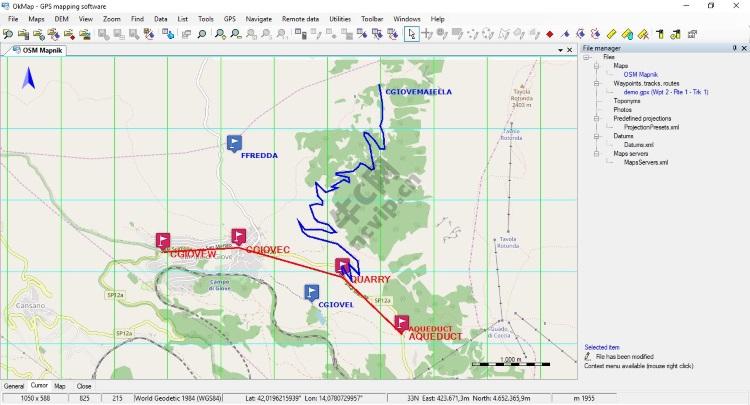Click the 1,000 m map scale bar

[x=511, y=362]
